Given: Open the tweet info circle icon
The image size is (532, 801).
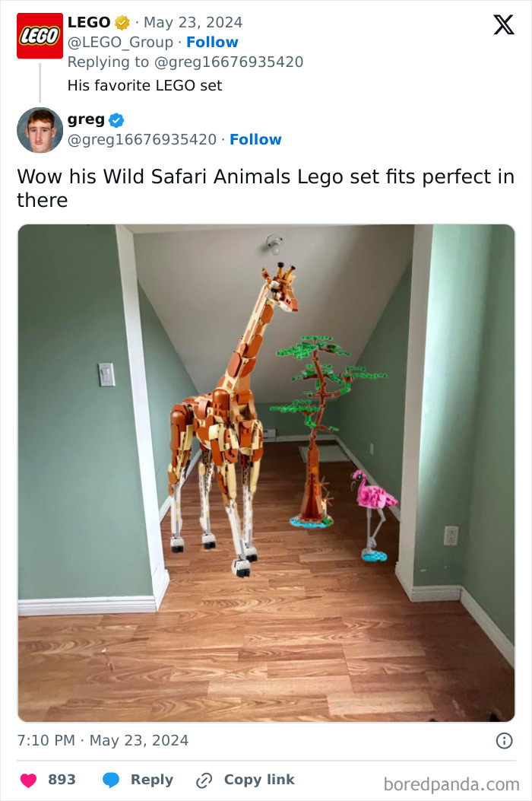Looking at the screenshot, I should 504,740.
